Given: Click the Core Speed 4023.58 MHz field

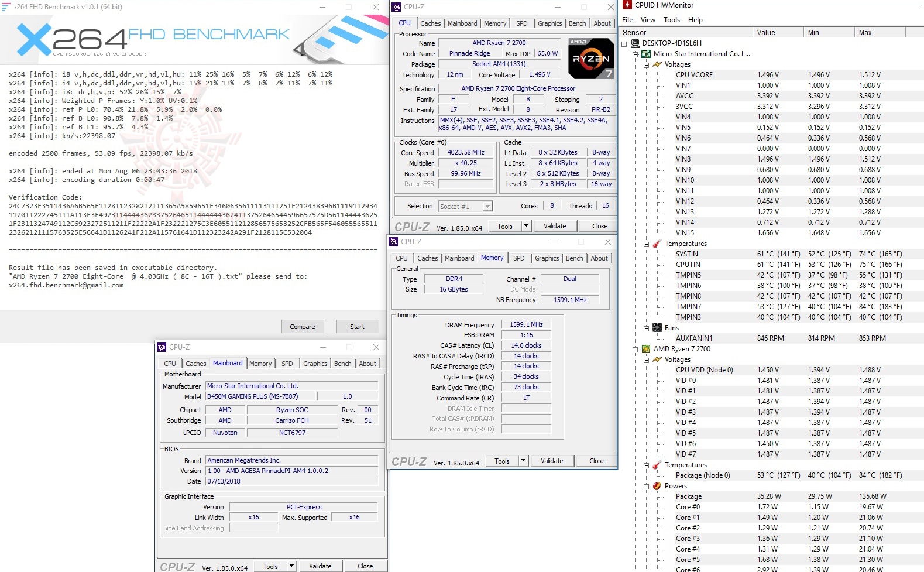Looking at the screenshot, I should coord(466,152).
